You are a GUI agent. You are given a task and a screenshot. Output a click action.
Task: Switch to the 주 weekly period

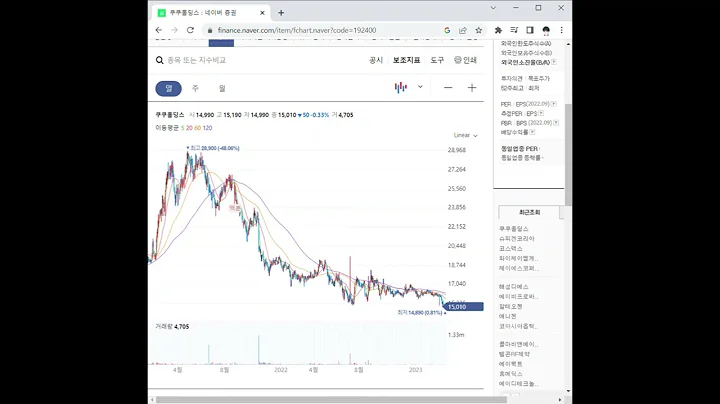[195, 88]
